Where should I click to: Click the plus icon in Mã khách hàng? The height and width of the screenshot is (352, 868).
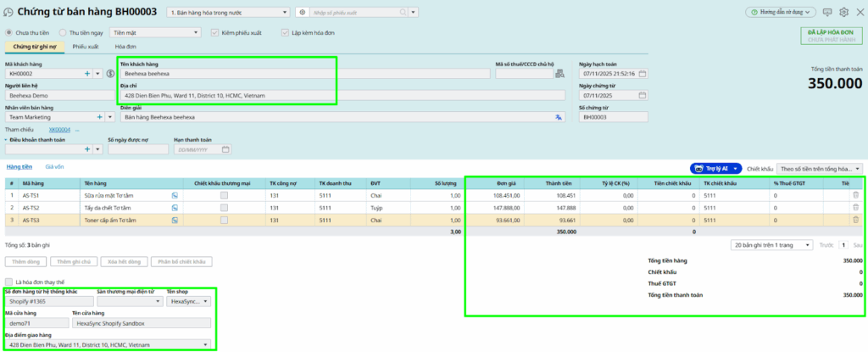point(87,74)
